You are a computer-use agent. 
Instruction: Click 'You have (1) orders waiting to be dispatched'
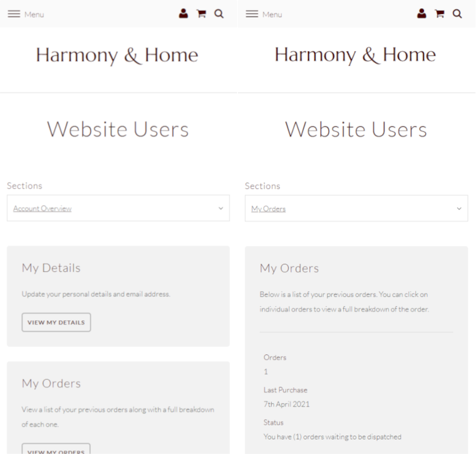tap(333, 437)
